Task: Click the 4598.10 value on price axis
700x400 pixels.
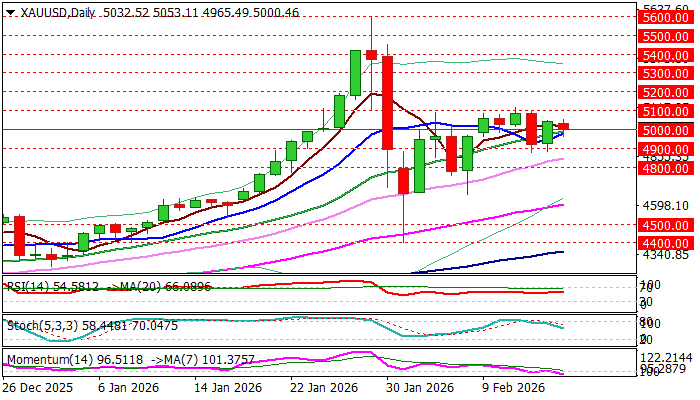Action: 668,205
